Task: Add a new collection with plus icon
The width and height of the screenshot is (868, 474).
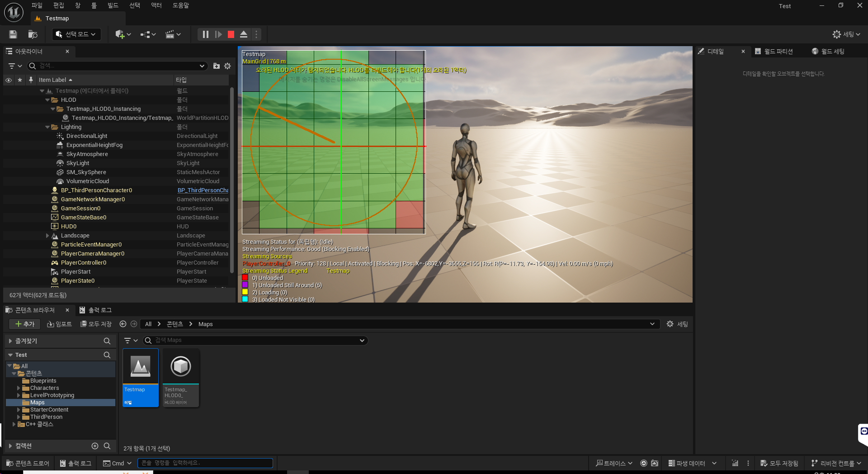Action: [x=95, y=446]
